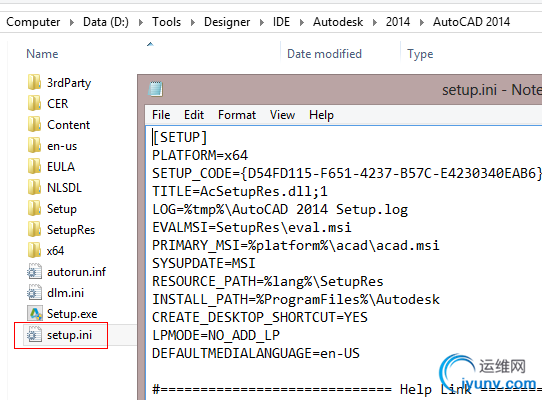Select the x64 folder icon
542x400 pixels.
pyautogui.click(x=35, y=251)
